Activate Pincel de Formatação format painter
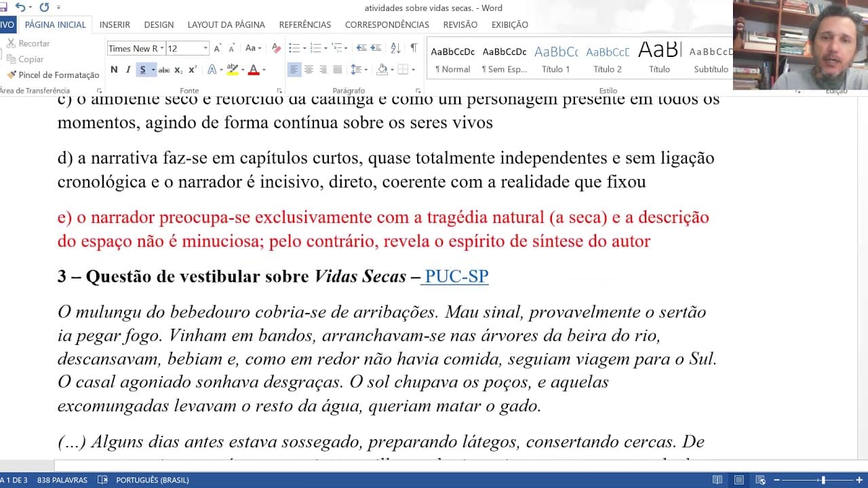Screen dimensions: 868x488 click(53, 75)
